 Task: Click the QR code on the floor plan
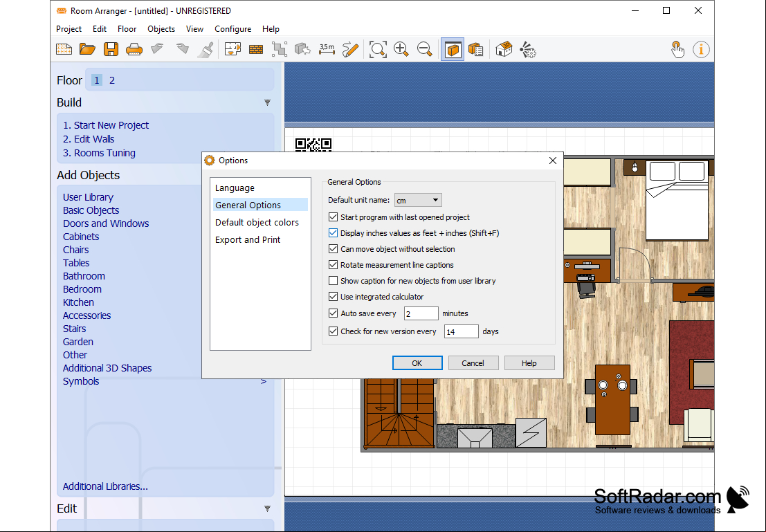pyautogui.click(x=313, y=144)
